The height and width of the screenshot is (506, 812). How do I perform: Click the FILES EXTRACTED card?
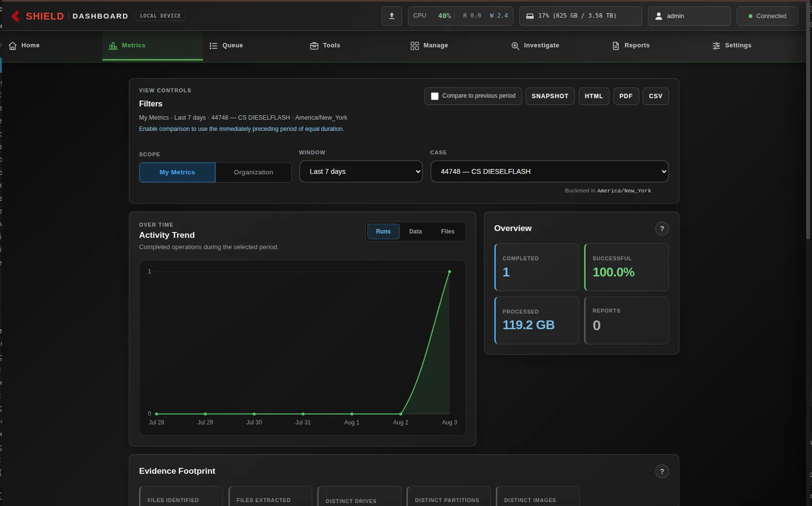[x=270, y=496]
